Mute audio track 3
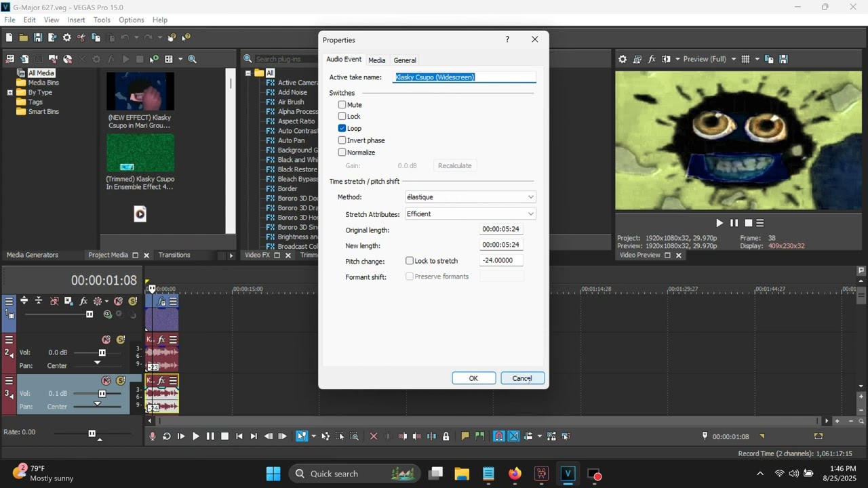 point(106,381)
